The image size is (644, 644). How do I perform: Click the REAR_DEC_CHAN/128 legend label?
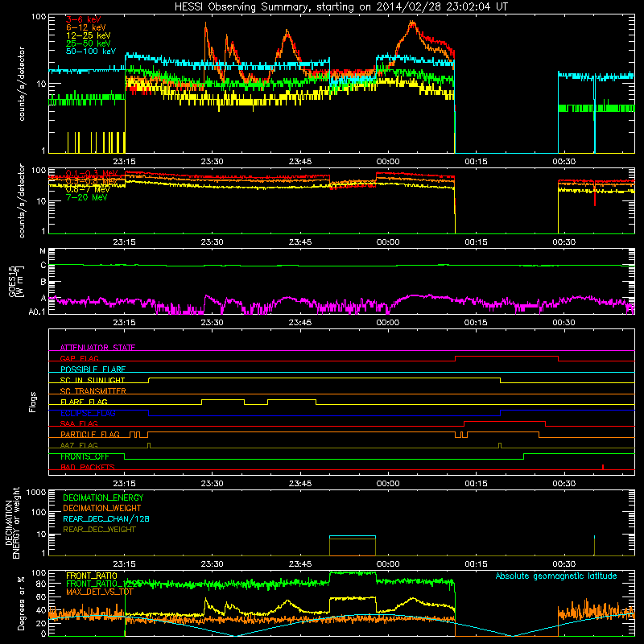(106, 518)
